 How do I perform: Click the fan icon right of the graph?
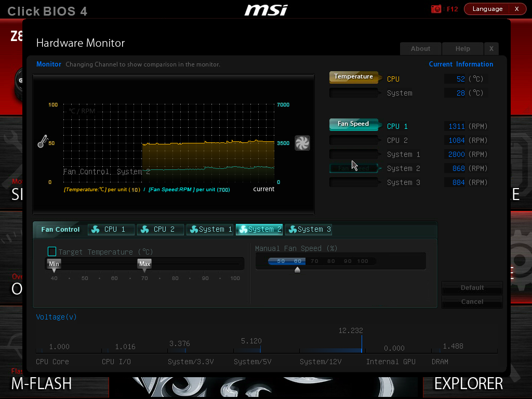pyautogui.click(x=302, y=143)
